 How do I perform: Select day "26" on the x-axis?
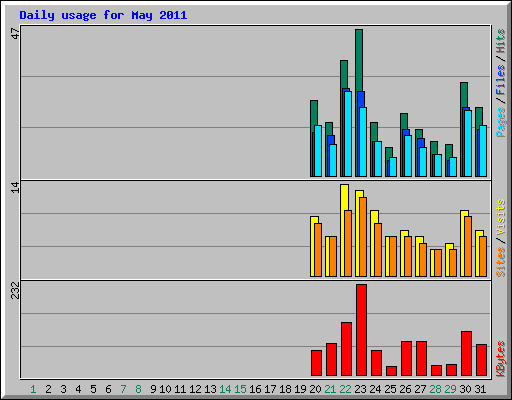coord(405,389)
